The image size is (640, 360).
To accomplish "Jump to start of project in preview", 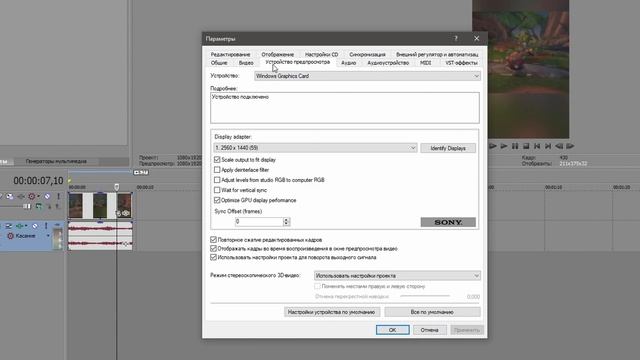I will pos(537,146).
